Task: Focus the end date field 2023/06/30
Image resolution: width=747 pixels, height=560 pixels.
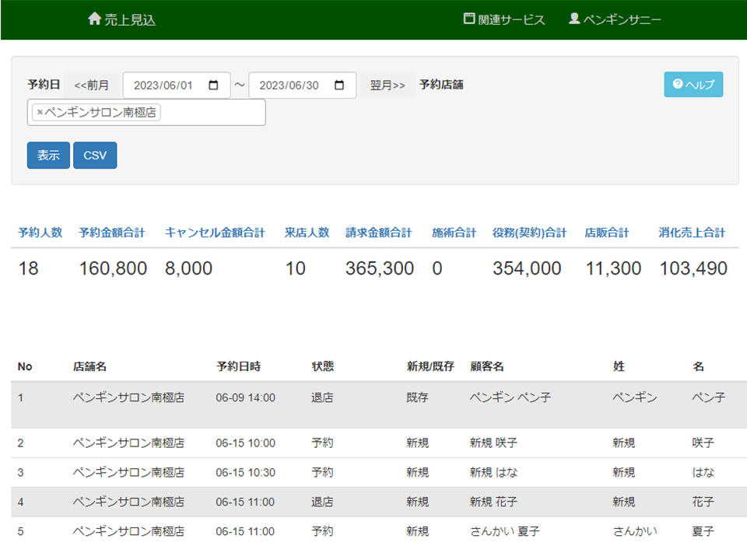Action: 303,86
